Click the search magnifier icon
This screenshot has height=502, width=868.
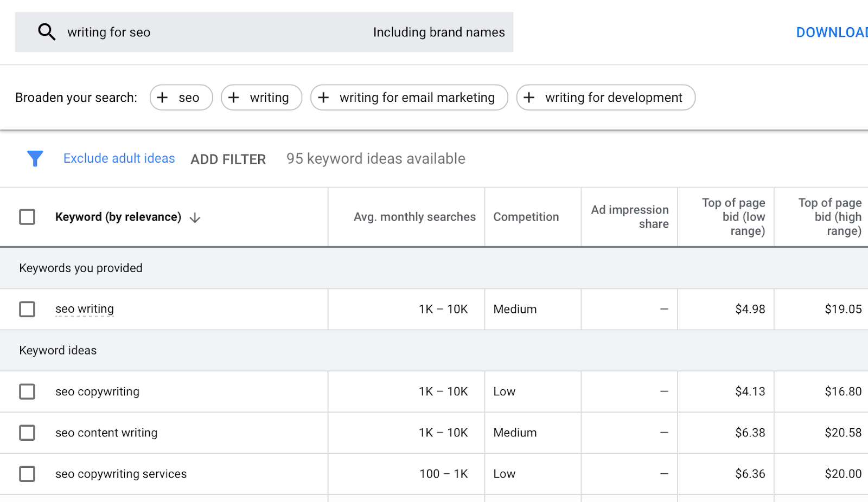[x=47, y=32]
